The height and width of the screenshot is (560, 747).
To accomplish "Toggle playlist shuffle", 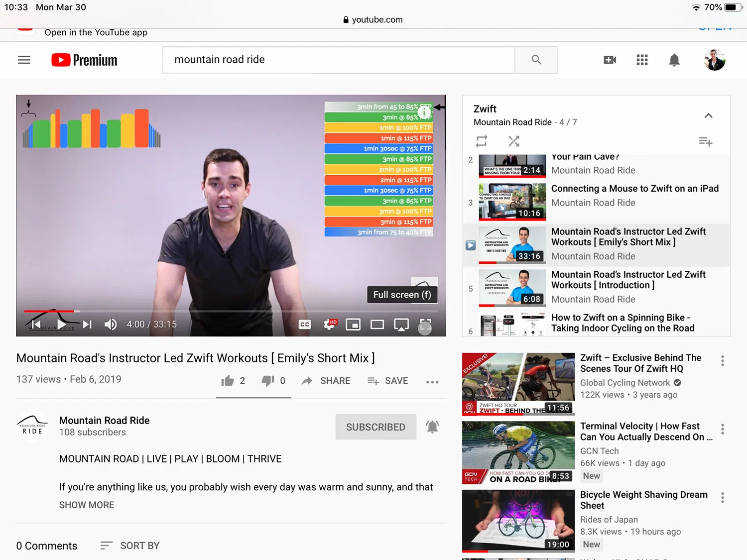I will click(514, 141).
